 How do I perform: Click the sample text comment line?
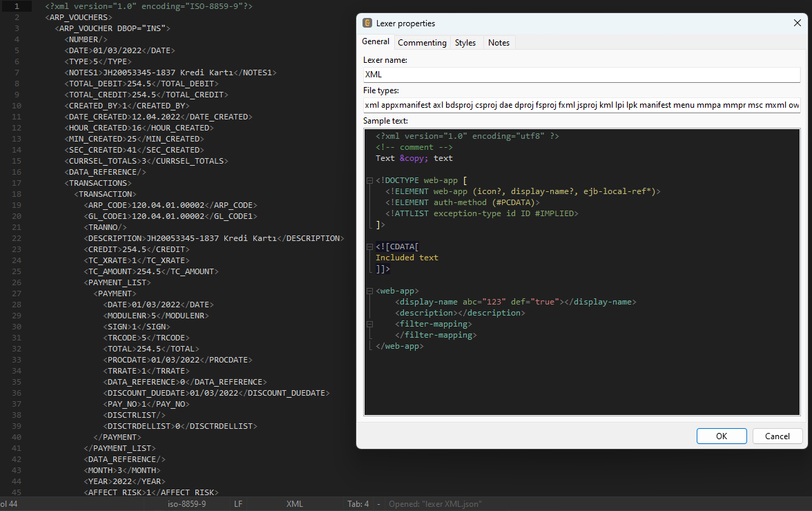click(x=414, y=147)
